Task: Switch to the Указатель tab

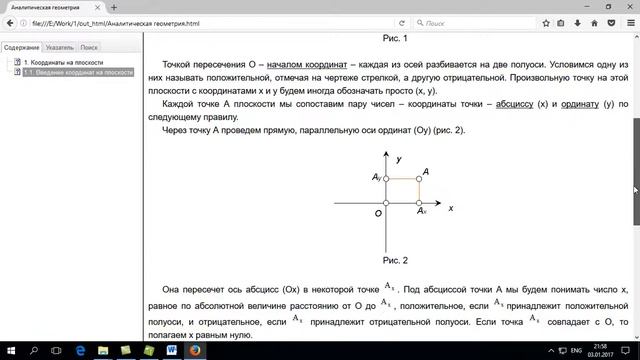Action: pos(60,47)
